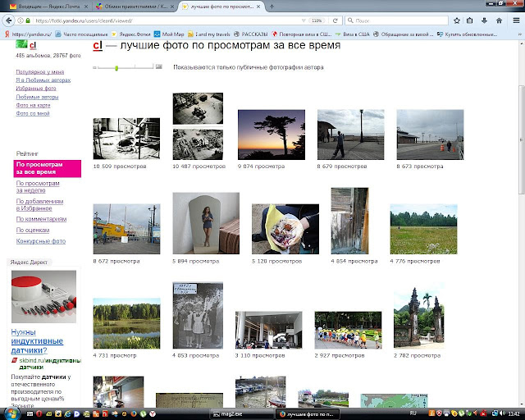Open the bookmarks list clipboard icon
525x420 pixels.
[x=470, y=21]
